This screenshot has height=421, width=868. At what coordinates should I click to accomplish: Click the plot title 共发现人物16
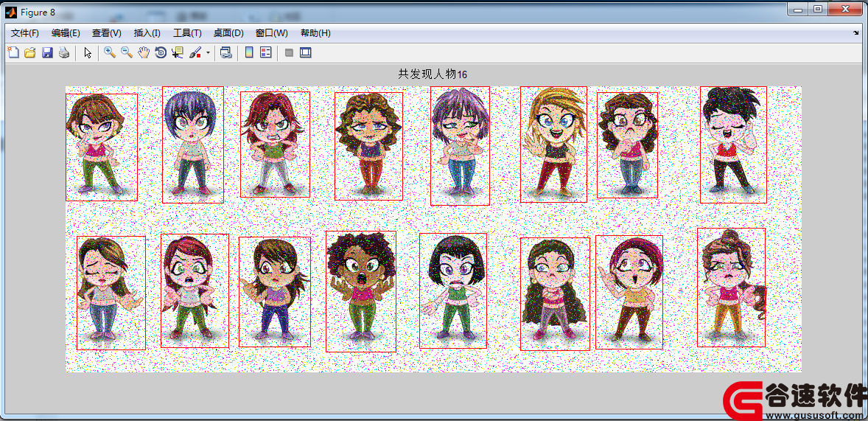(x=433, y=74)
